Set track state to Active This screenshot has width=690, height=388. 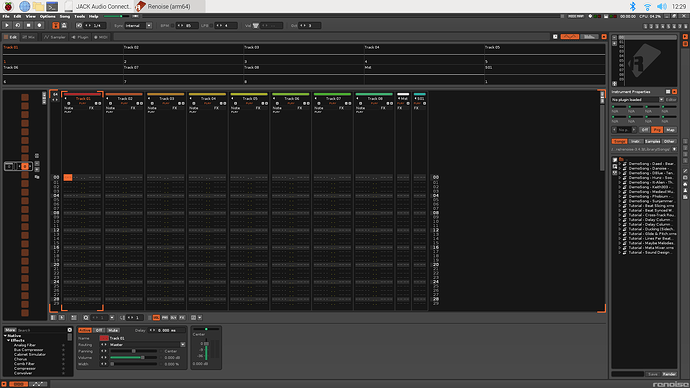point(84,330)
